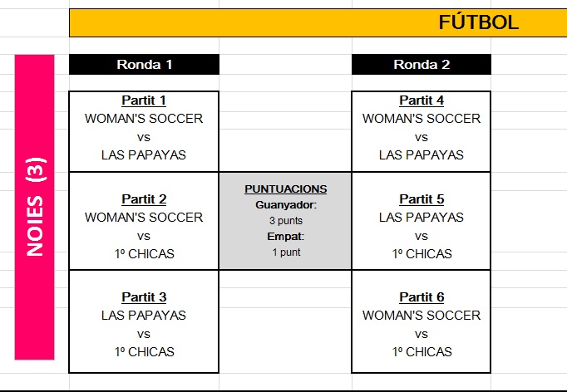Select the Empat label in scoring box
The image size is (567, 392).
click(286, 236)
